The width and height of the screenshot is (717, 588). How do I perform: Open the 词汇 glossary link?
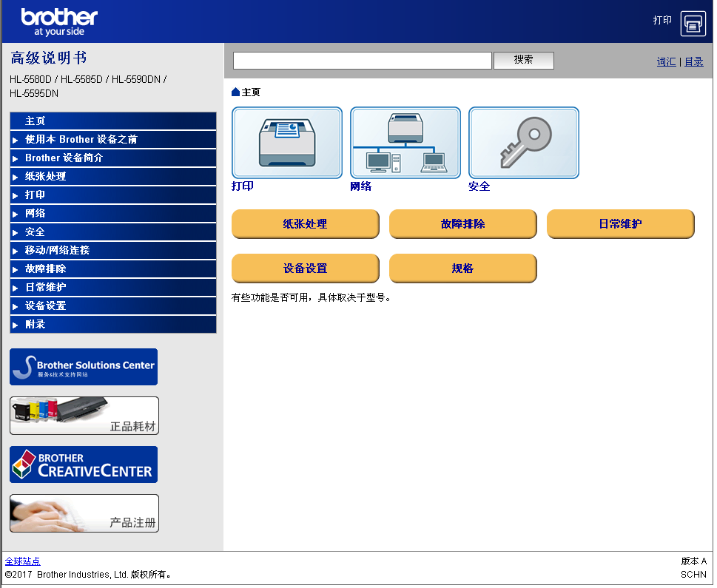click(666, 61)
